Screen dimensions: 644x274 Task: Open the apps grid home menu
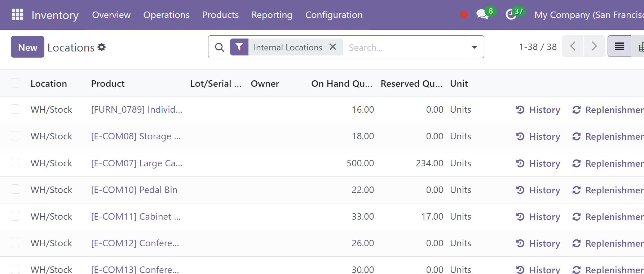coord(17,14)
